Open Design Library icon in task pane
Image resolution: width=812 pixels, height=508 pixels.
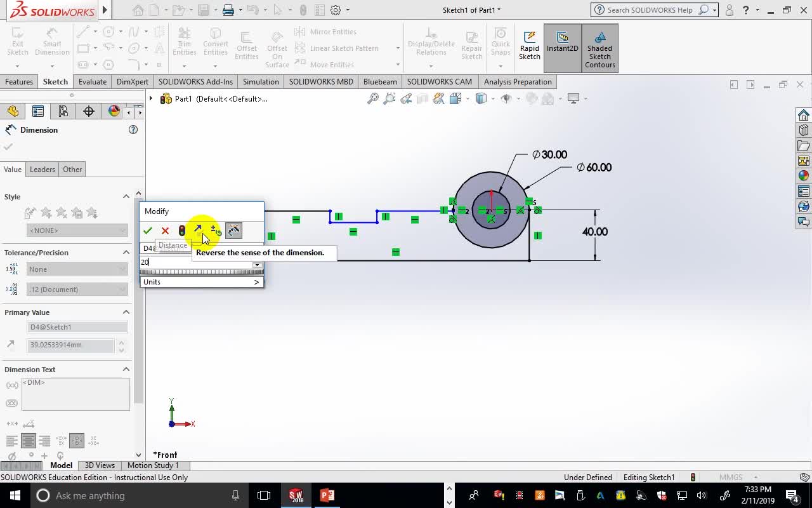804,130
